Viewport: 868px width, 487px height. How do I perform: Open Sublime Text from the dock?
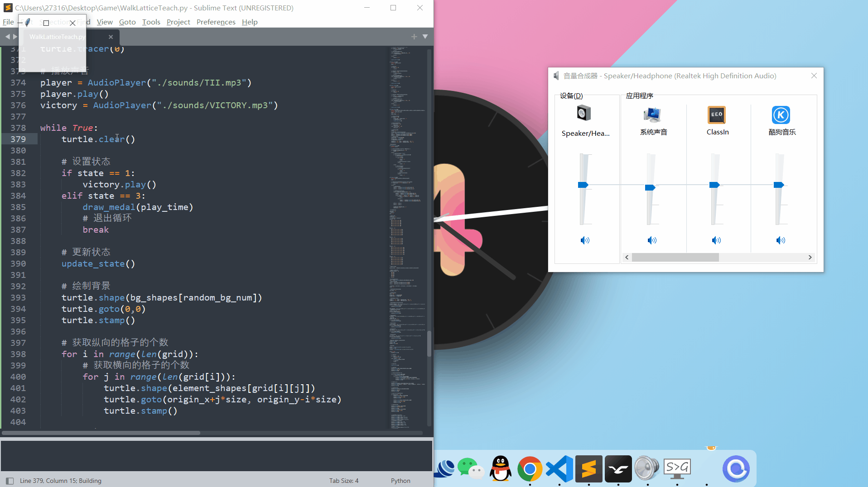589,469
